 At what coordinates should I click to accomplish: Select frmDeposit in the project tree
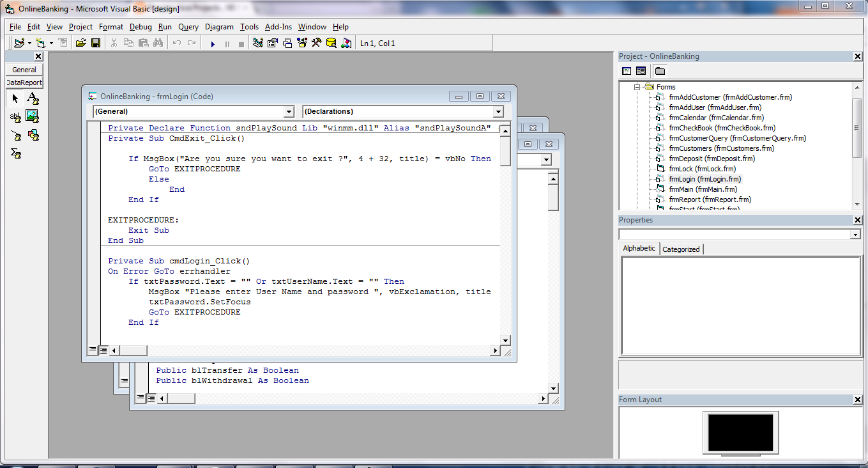(x=712, y=159)
